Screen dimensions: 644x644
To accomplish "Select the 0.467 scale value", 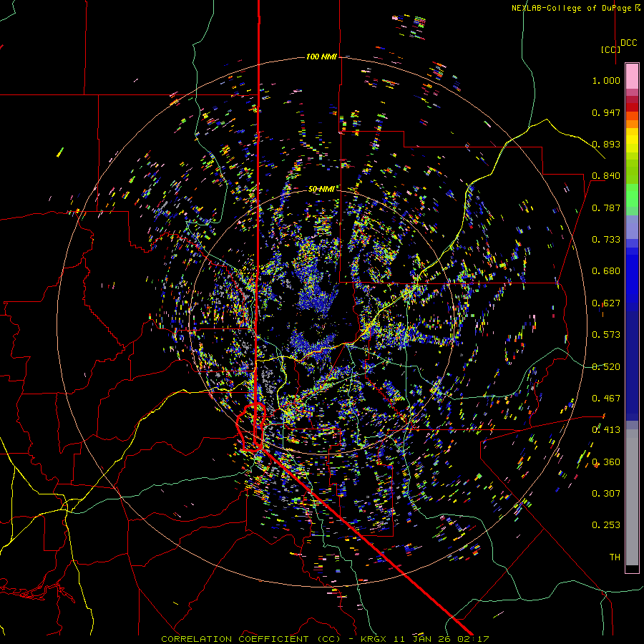I will click(606, 399).
